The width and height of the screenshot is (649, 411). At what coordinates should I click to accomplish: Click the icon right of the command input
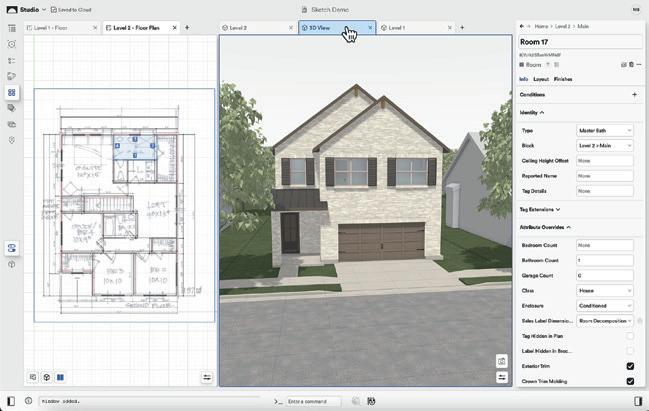coord(356,401)
